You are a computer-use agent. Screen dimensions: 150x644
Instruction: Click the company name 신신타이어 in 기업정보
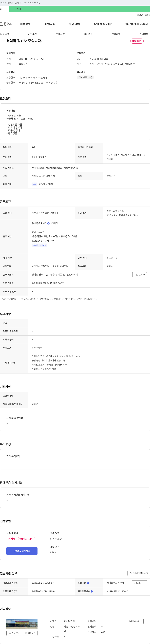point(69,621)
